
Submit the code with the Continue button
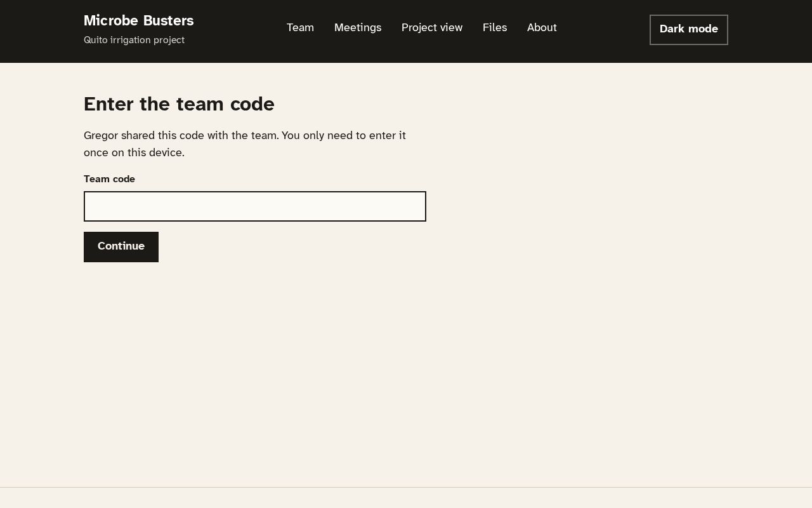coord(121,247)
